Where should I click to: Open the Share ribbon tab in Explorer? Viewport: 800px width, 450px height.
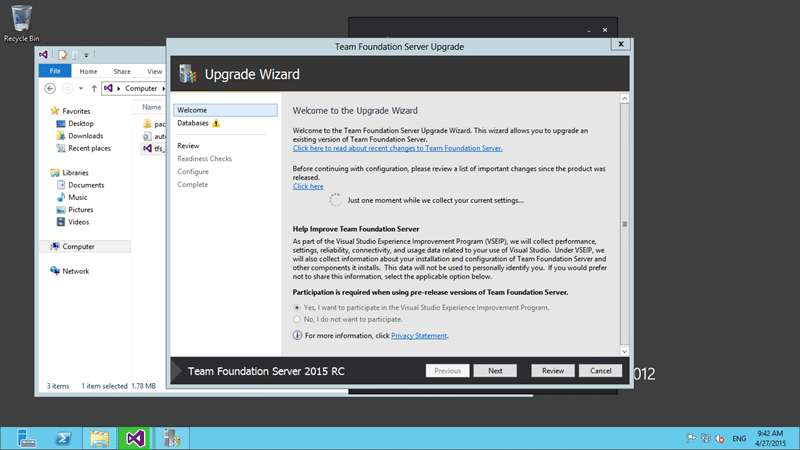(122, 71)
